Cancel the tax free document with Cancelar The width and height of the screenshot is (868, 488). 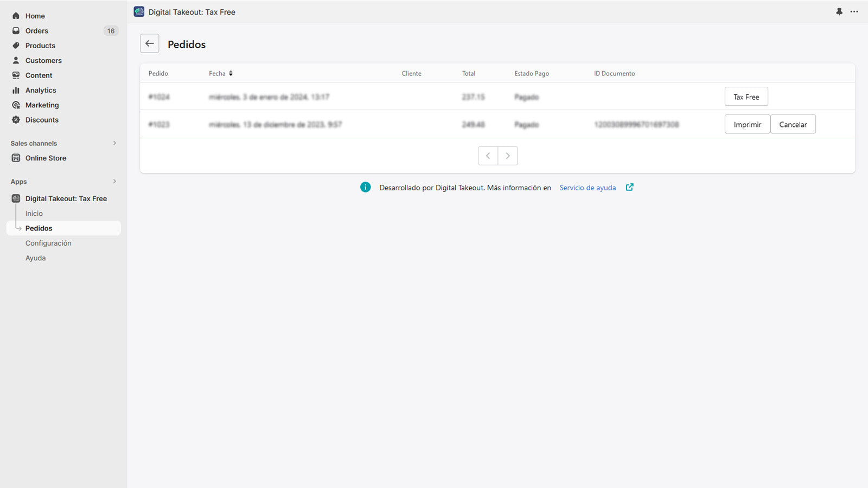(793, 124)
